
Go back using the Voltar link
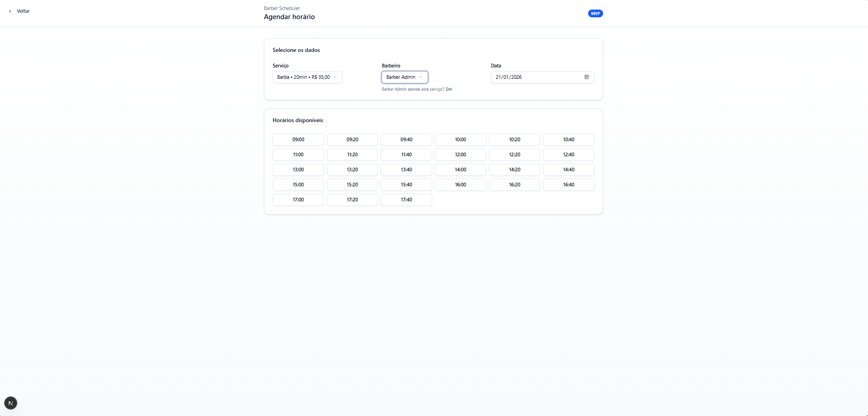[x=23, y=11]
